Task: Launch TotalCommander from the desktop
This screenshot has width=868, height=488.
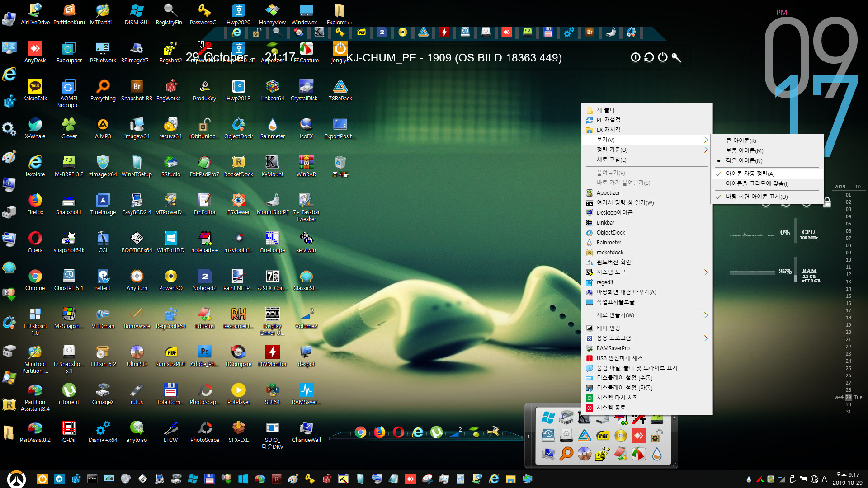Action: point(170,394)
